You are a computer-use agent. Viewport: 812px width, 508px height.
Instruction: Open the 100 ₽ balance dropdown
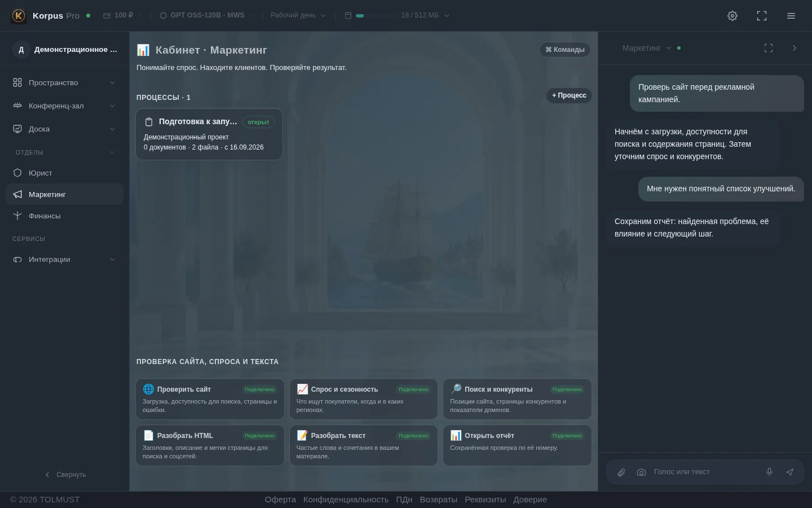(122, 15)
